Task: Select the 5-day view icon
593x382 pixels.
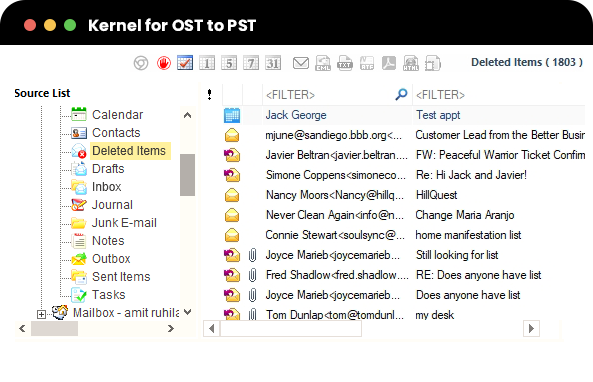Action: coord(229,63)
